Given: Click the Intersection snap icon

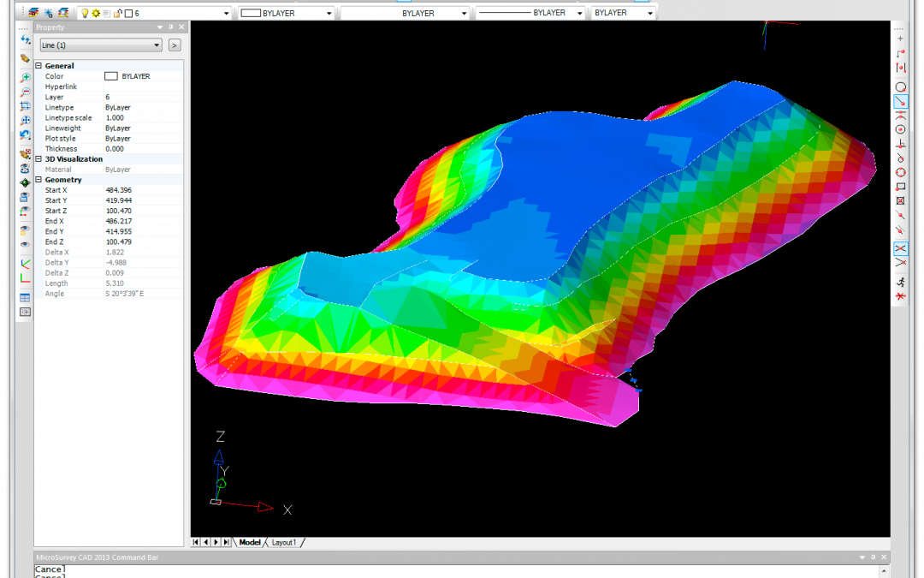Looking at the screenshot, I should pyautogui.click(x=900, y=248).
